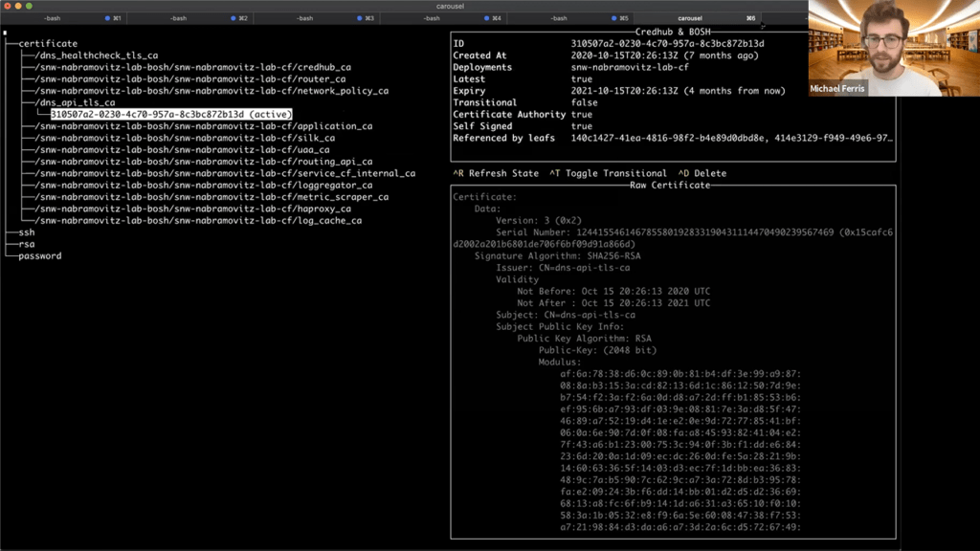Click the Deployments value snw-nabramovitz-lab-cf
Screen dimensions: 980x551
(x=630, y=68)
